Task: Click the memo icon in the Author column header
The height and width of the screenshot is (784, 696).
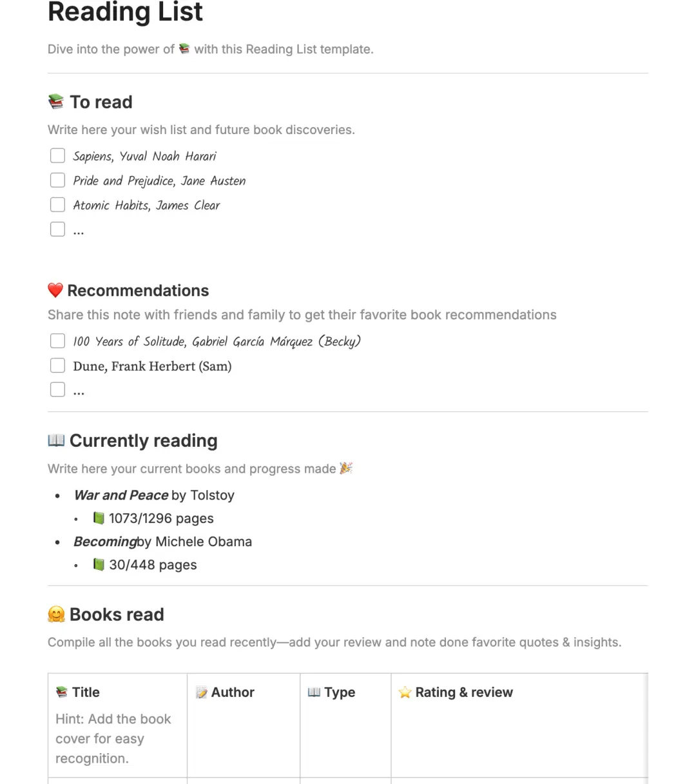Action: [x=201, y=692]
